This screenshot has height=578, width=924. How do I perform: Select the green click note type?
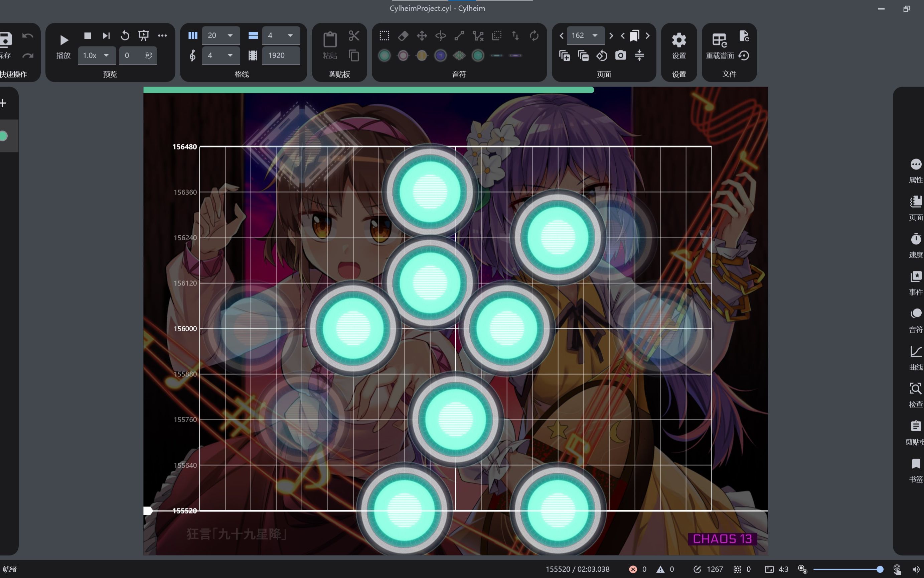point(384,55)
